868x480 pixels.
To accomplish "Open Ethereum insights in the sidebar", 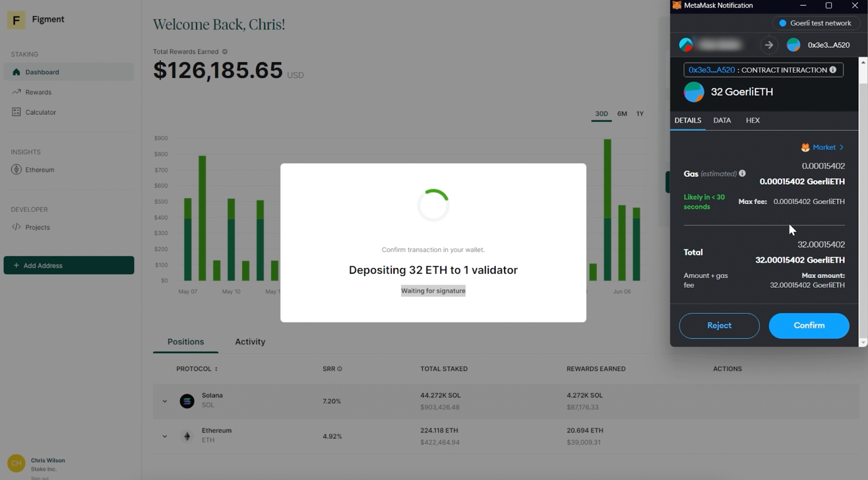I will pyautogui.click(x=69, y=170).
